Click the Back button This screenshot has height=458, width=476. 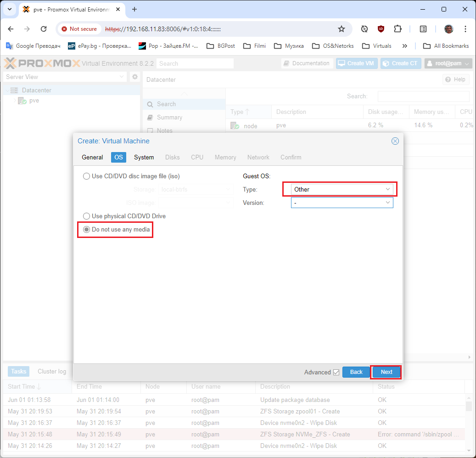pyautogui.click(x=356, y=372)
